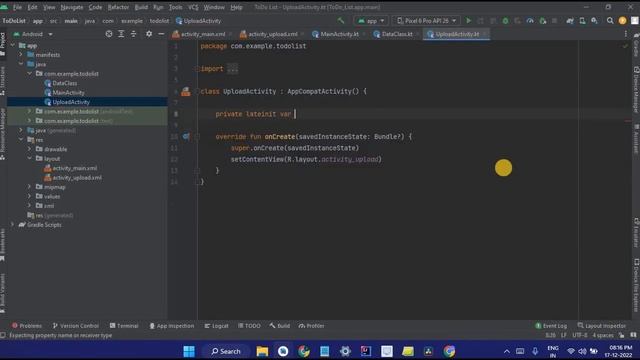Open Device Manager icon in the toolbar
This screenshot has height=360, width=640.
pyautogui.click(x=582, y=20)
